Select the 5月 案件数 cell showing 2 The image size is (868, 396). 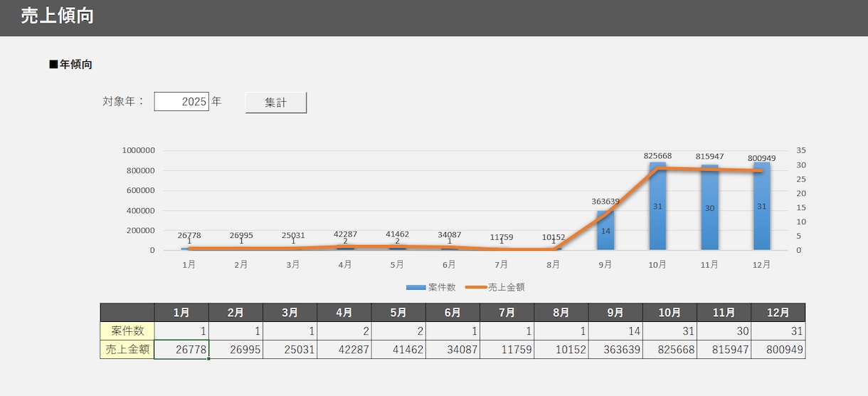[x=398, y=331]
